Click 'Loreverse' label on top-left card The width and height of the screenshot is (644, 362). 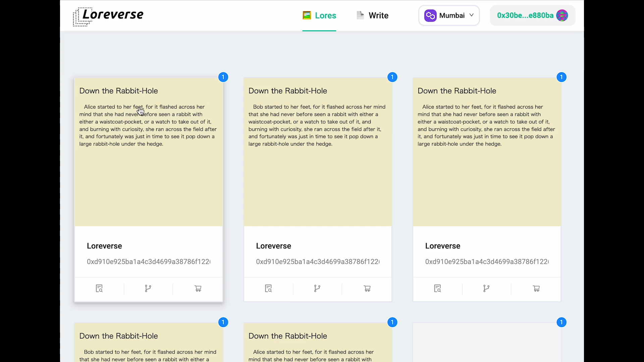coord(104,246)
